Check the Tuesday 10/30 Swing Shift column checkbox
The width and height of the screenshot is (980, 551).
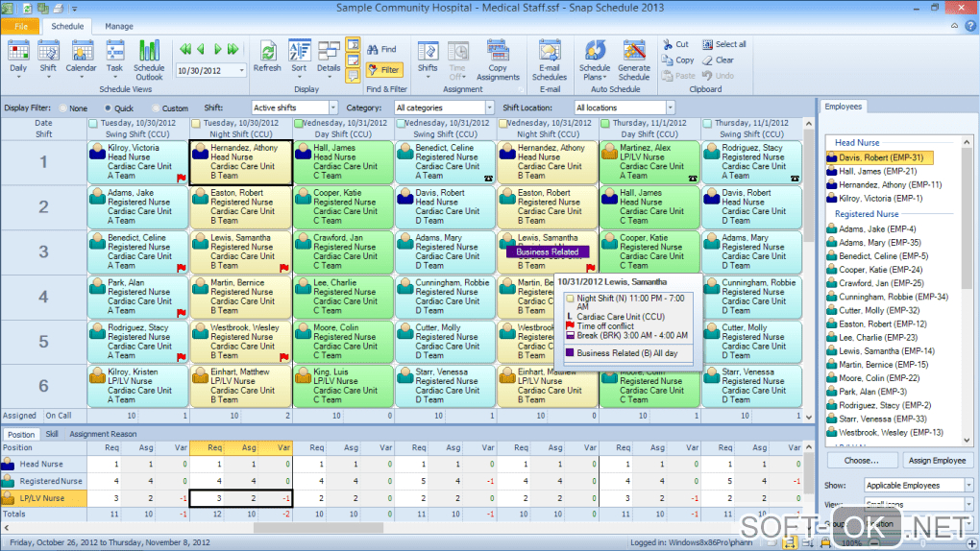coord(93,123)
